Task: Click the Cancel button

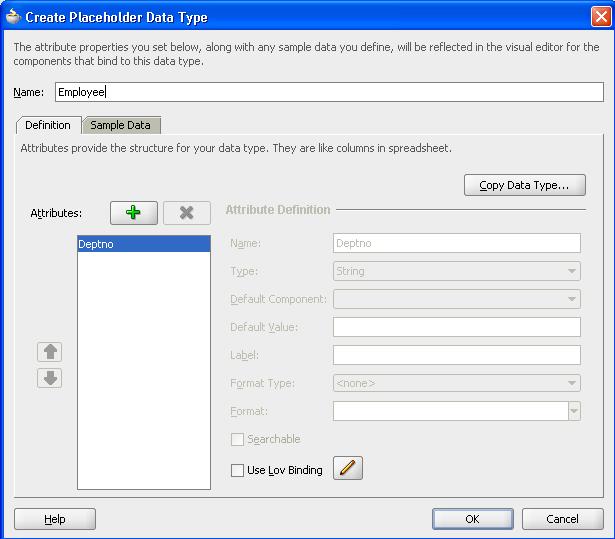Action: [x=563, y=519]
